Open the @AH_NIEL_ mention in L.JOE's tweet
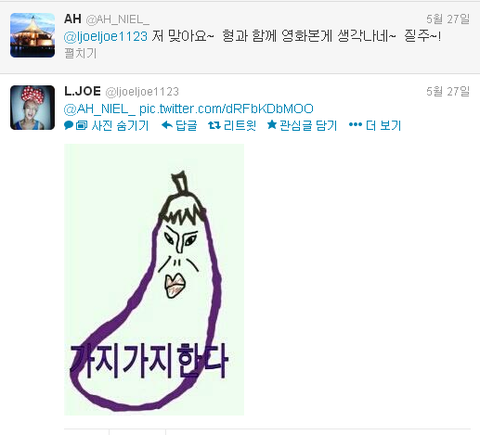480x435 pixels. tap(100, 109)
